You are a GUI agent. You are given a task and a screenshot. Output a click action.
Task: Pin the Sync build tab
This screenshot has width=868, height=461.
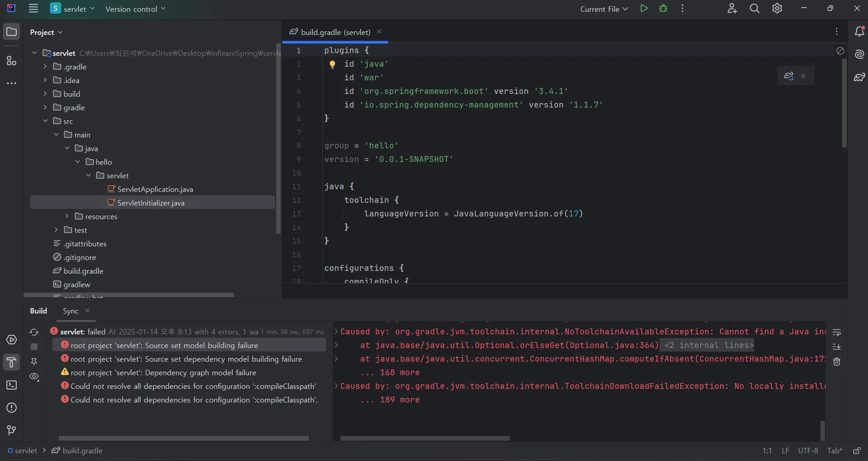tap(34, 362)
